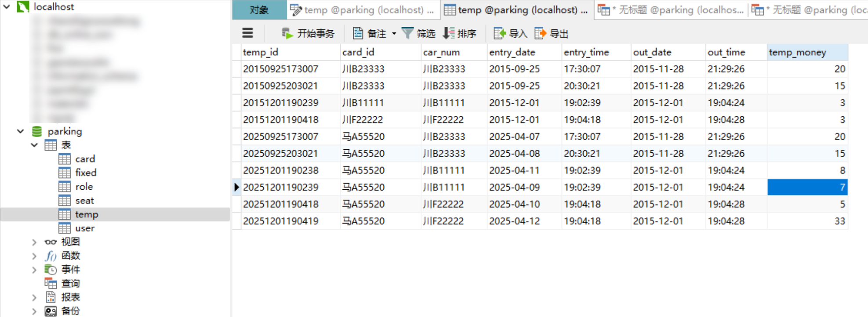Click the fixed table icon
The height and width of the screenshot is (317, 868).
point(65,173)
